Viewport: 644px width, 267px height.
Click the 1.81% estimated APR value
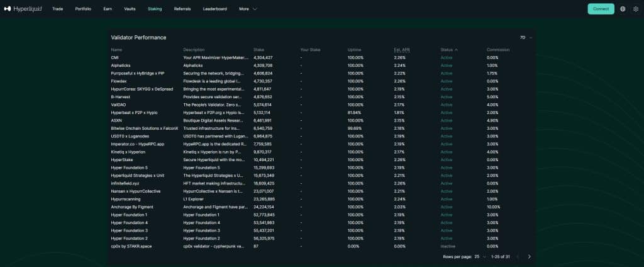pos(399,112)
